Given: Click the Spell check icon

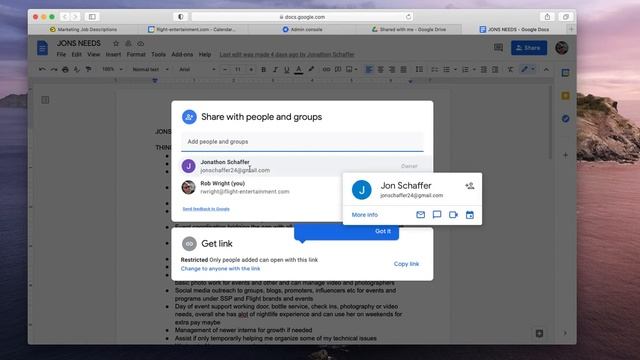Looking at the screenshot, I should click(x=77, y=69).
